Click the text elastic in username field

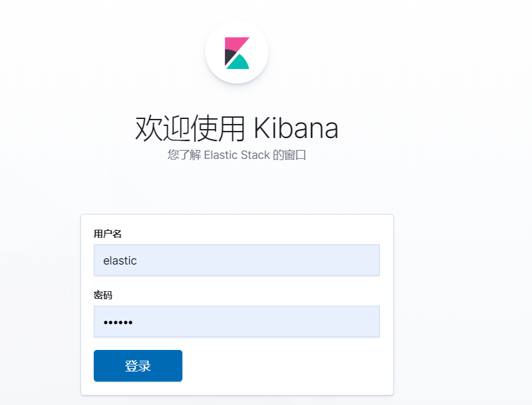click(x=120, y=260)
